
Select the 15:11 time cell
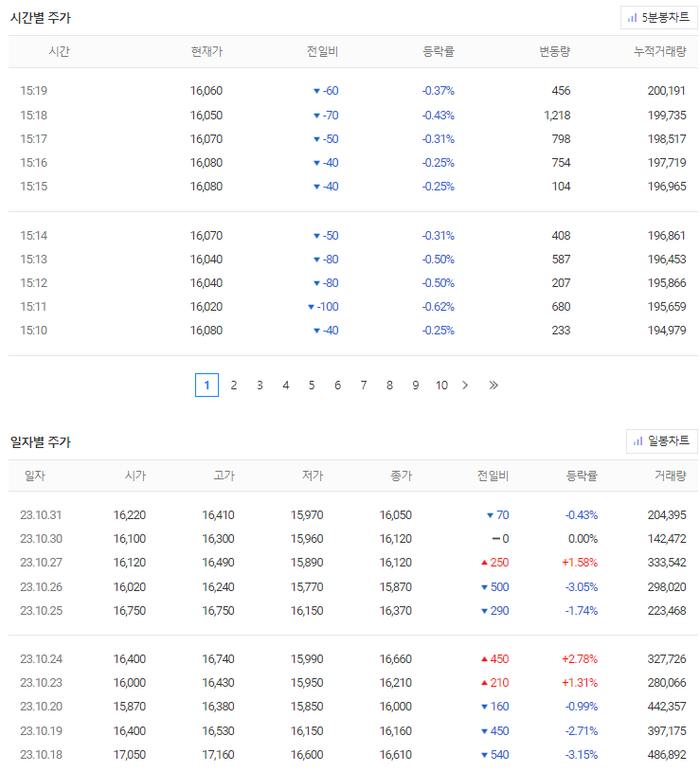(33, 307)
